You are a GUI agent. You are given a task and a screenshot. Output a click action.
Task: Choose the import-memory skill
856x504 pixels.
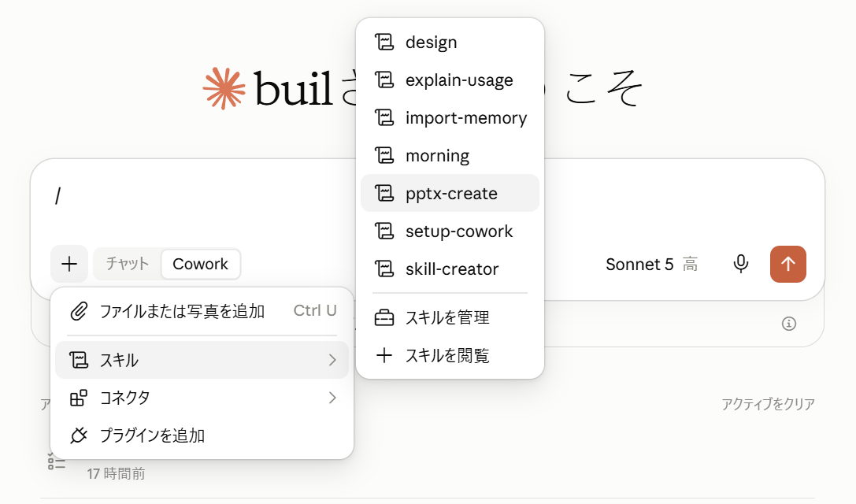point(450,117)
